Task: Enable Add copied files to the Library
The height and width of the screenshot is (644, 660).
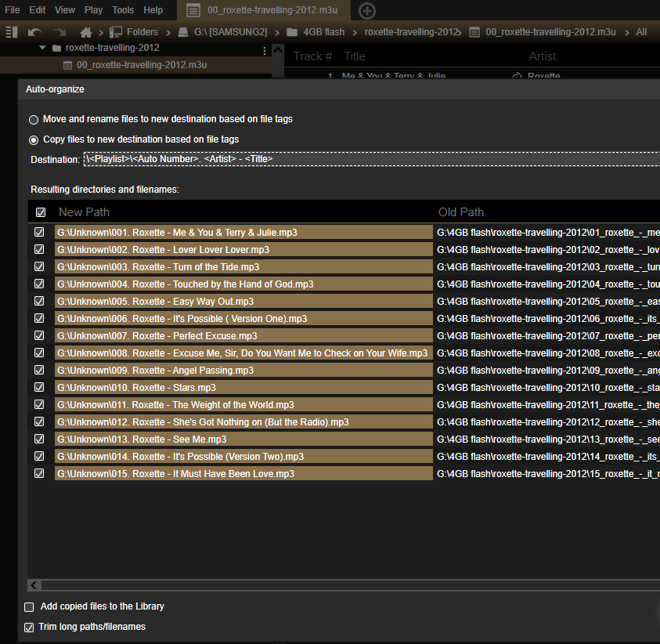Action: coord(30,607)
